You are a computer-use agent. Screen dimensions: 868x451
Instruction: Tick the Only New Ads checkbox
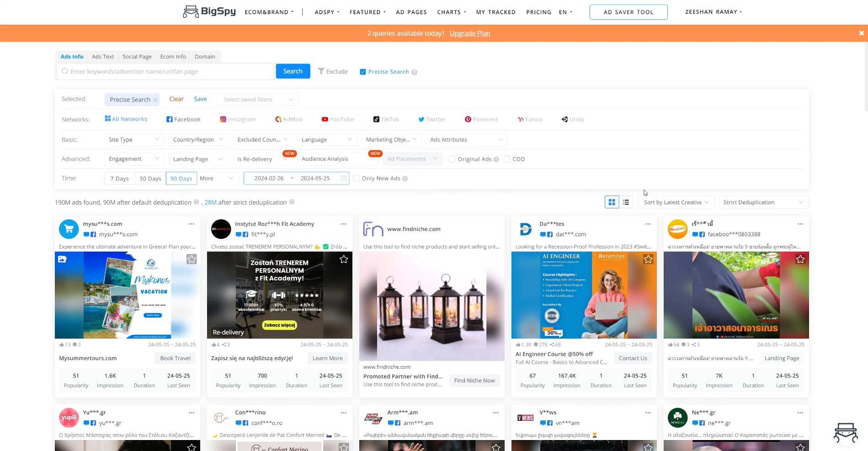click(357, 178)
